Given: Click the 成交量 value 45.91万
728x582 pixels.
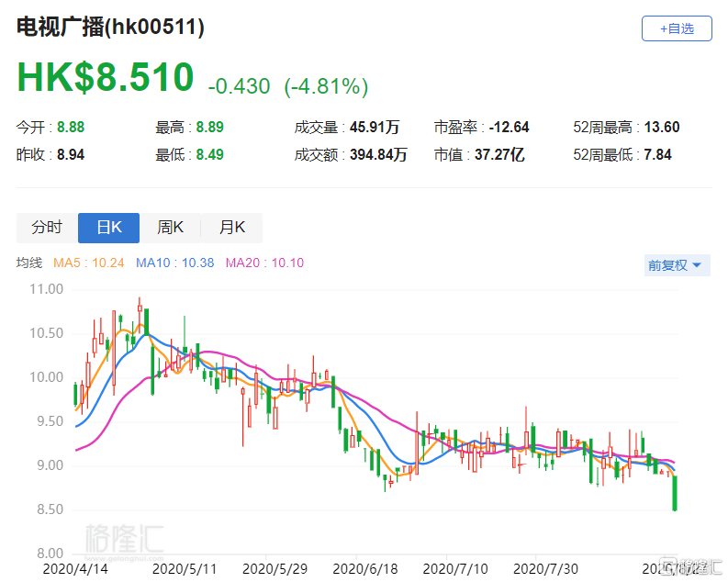Looking at the screenshot, I should pyautogui.click(x=375, y=128).
